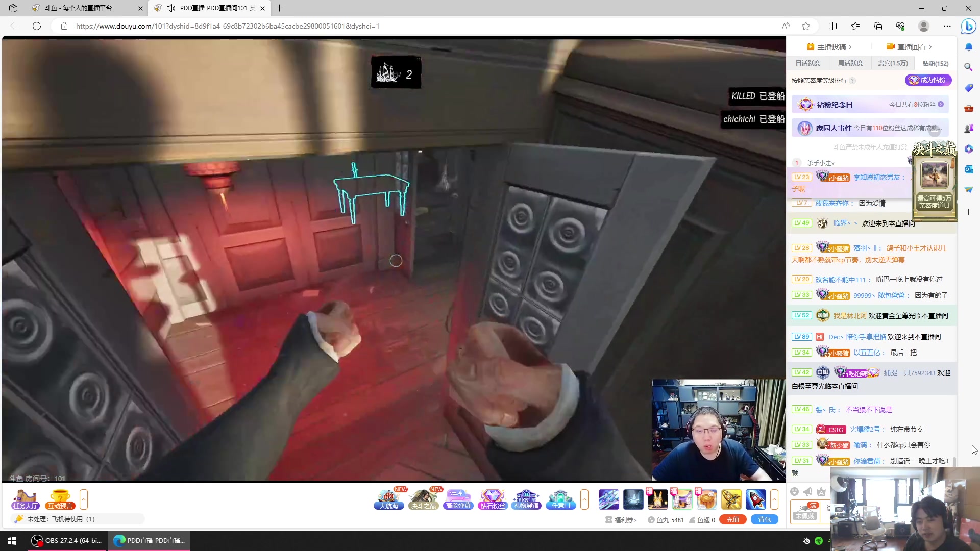Expand the left activity list arrow
The height and width of the screenshot is (551, 980).
pos(84,499)
